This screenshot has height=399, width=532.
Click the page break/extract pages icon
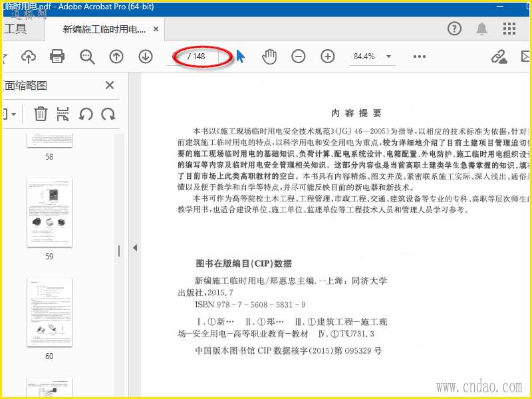pos(63,114)
